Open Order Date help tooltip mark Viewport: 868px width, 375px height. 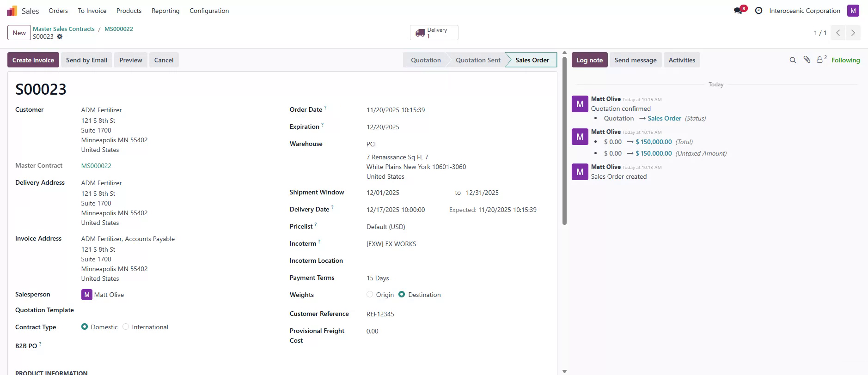coord(325,108)
